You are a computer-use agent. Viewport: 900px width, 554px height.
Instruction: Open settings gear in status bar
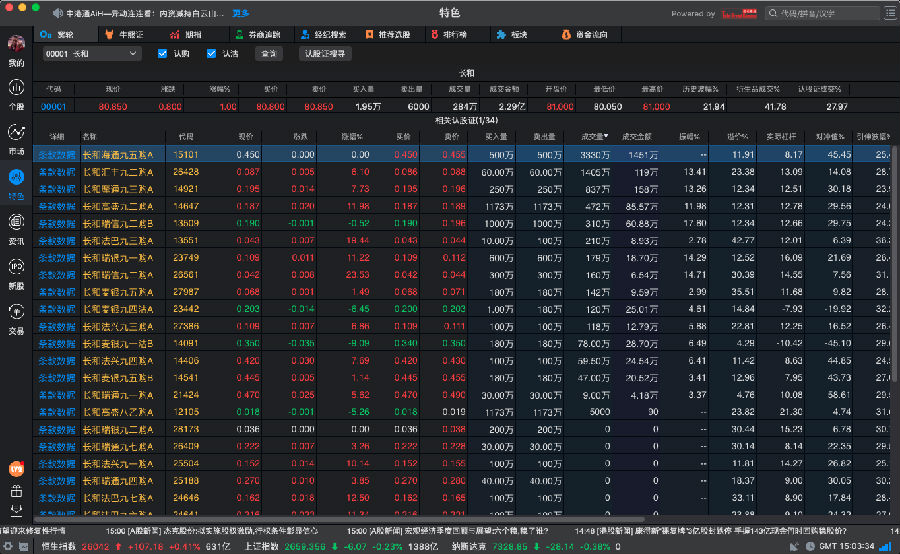(x=7, y=547)
